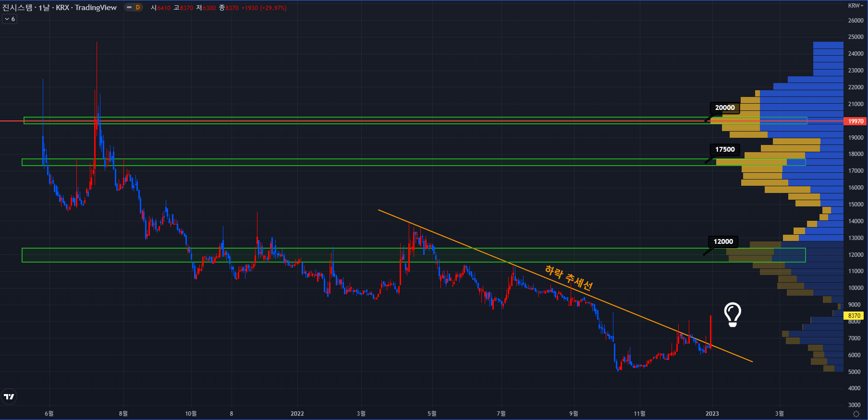
Task: Select the 20000 price label callout
Action: click(x=725, y=108)
